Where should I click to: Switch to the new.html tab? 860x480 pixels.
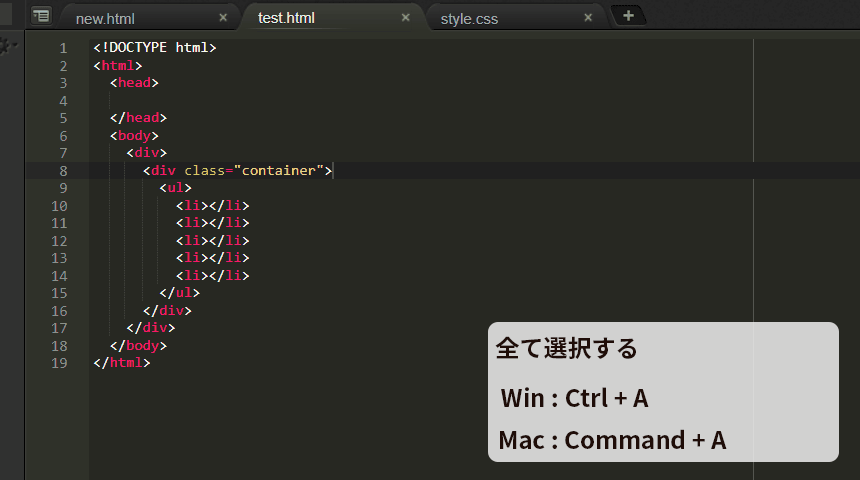point(105,19)
